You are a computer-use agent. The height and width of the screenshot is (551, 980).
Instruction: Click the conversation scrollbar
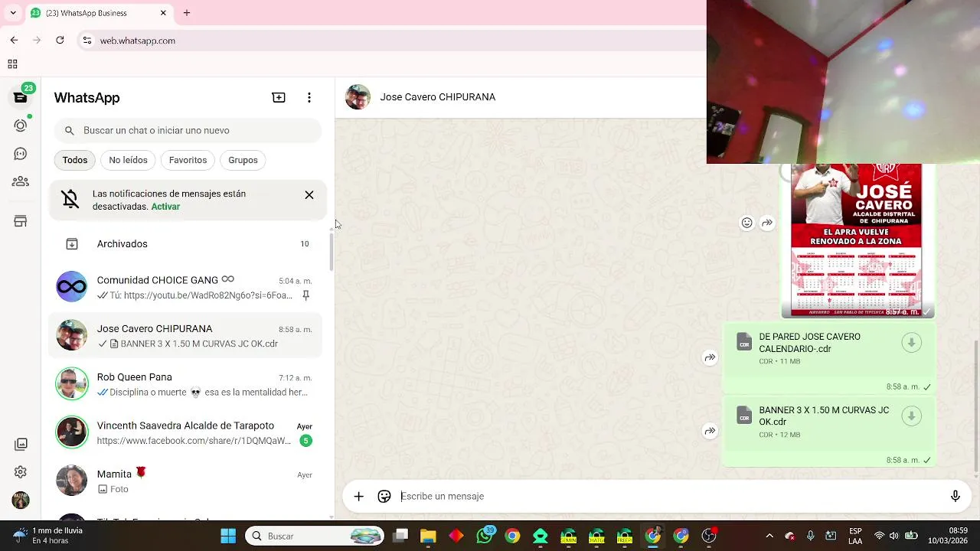point(976,406)
